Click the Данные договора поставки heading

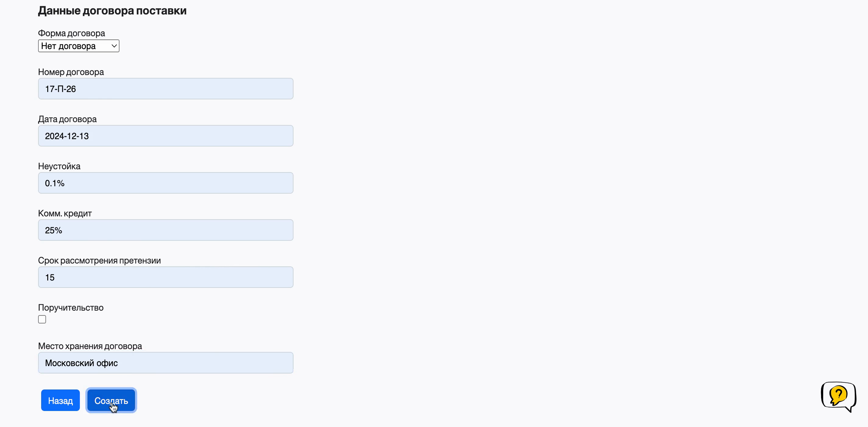coord(112,11)
